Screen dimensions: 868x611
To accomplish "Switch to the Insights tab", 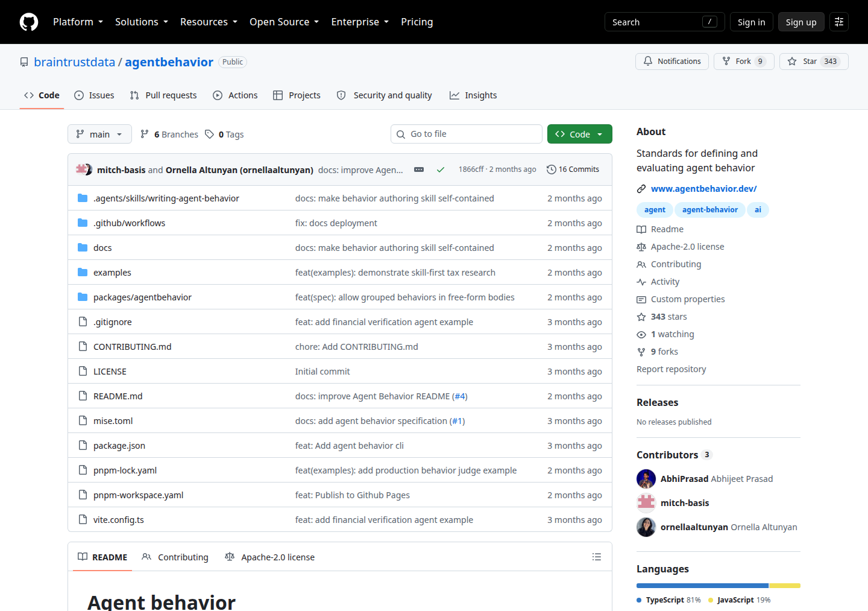I will point(473,95).
